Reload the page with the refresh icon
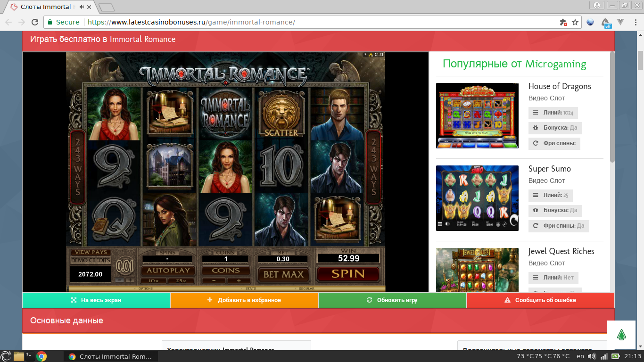The image size is (644, 362). (x=34, y=22)
